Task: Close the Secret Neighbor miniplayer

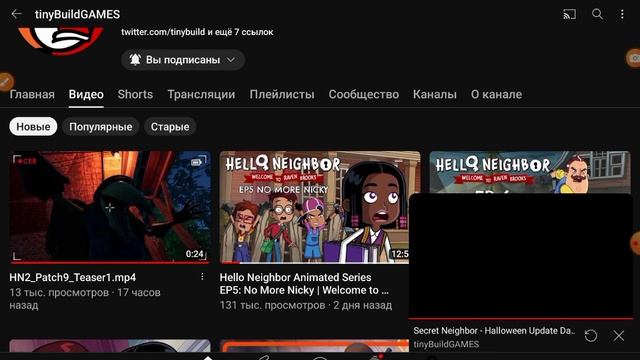Action: (619, 336)
